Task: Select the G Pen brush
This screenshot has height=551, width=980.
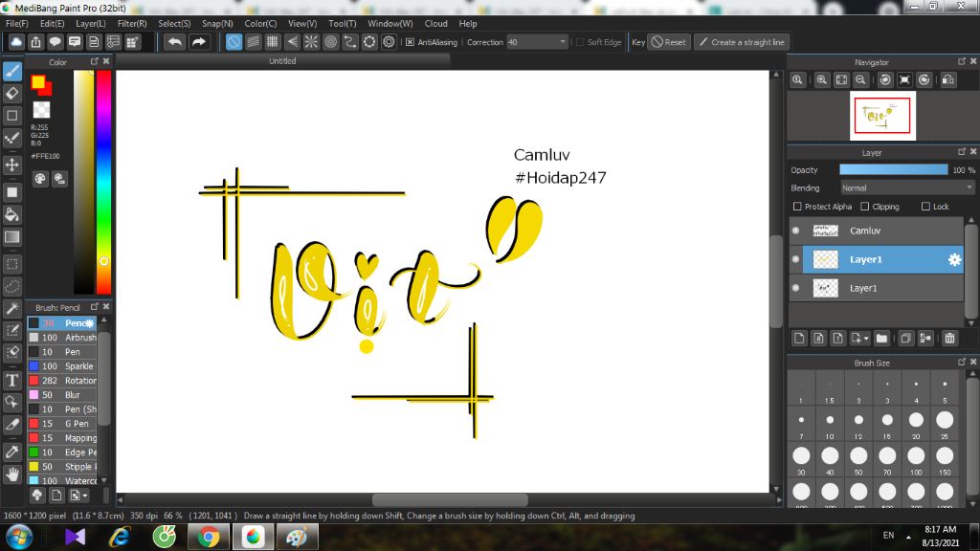Action: pos(62,424)
